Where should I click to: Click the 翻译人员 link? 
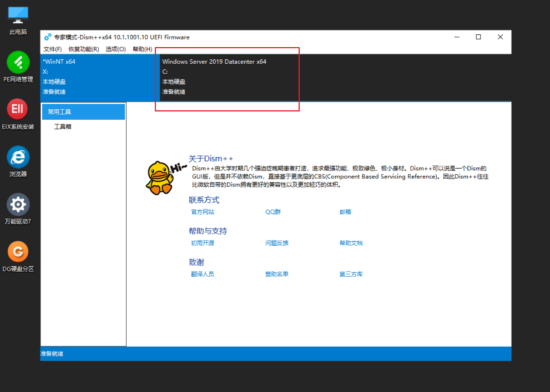click(203, 274)
